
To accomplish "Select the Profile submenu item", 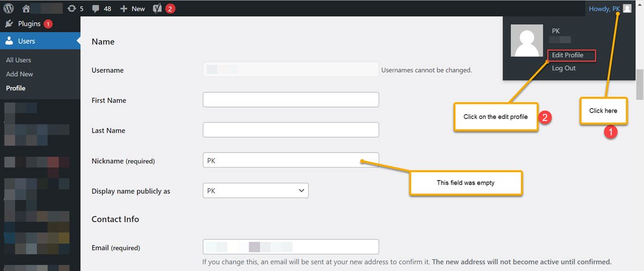I will [x=16, y=88].
